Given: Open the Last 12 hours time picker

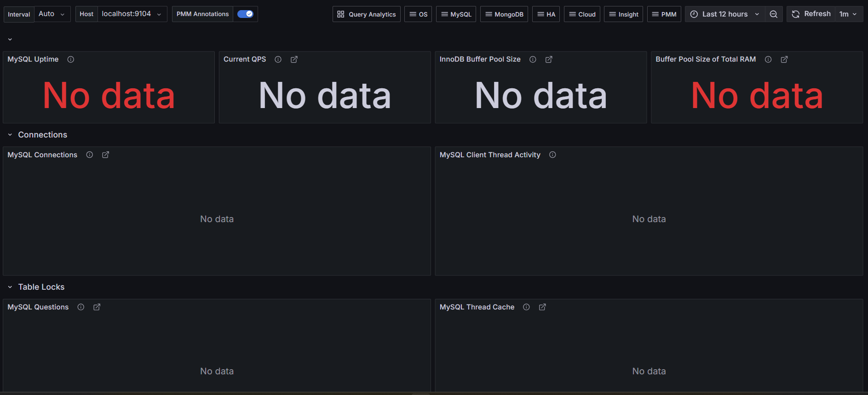Looking at the screenshot, I should (x=725, y=14).
